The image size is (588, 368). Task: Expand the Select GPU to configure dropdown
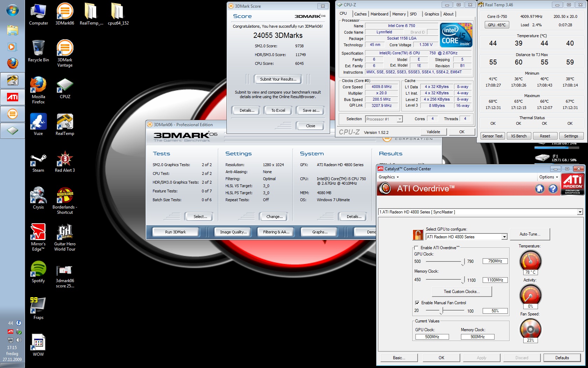coord(504,237)
